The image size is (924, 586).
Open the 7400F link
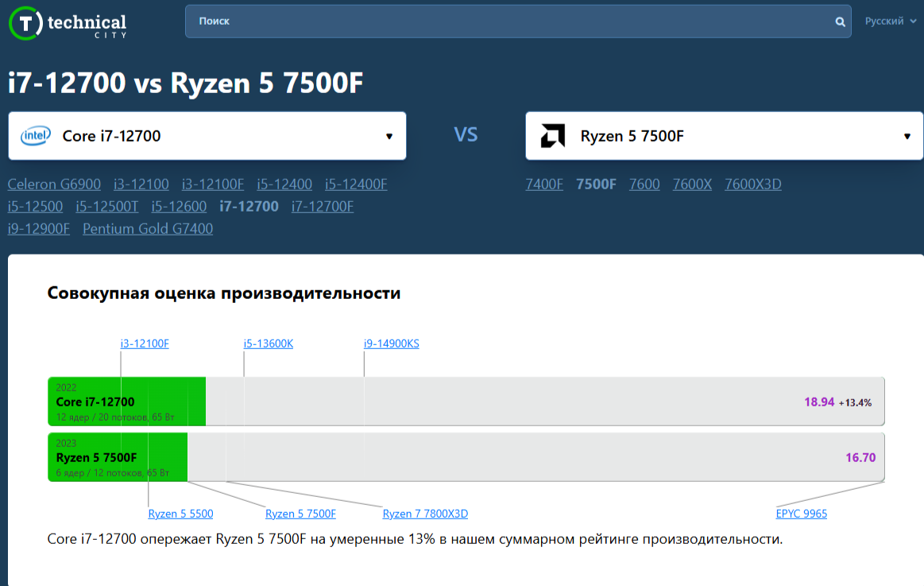pyautogui.click(x=544, y=184)
